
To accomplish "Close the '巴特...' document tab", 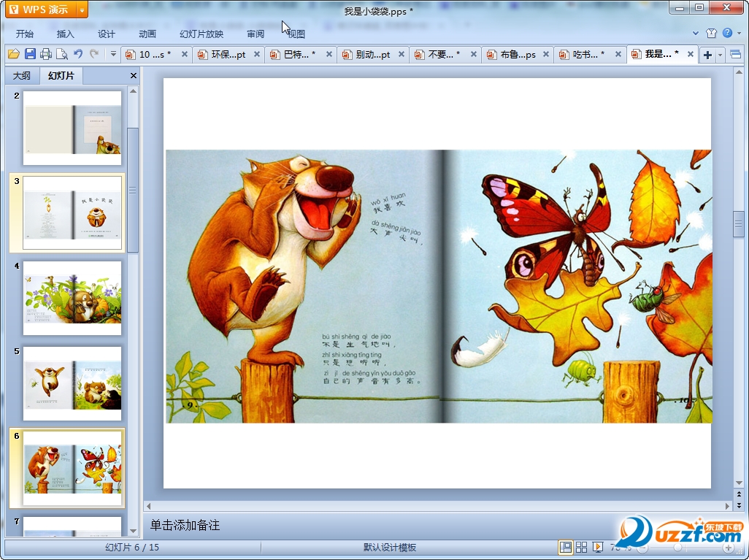I will pos(329,55).
